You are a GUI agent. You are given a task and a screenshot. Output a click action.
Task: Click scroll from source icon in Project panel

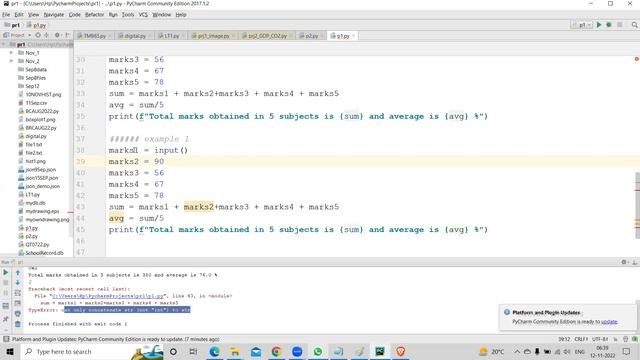[38, 35]
